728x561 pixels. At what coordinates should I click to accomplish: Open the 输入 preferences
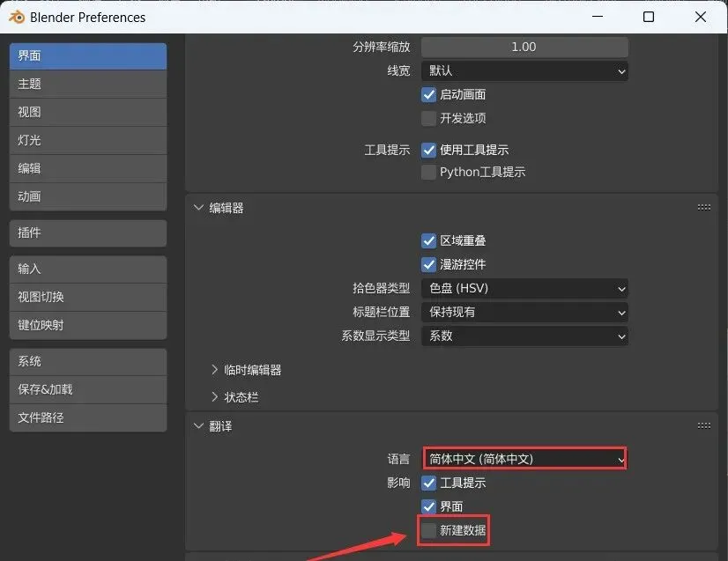[x=88, y=269]
